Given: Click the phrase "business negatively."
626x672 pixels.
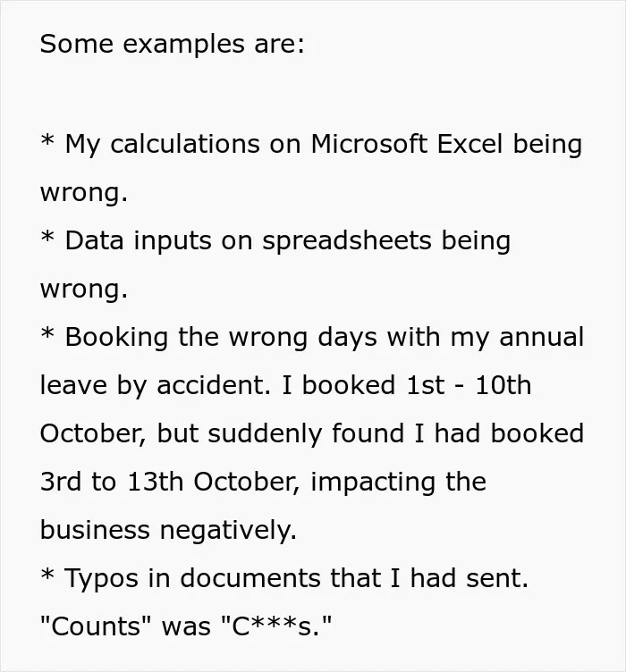Looking at the screenshot, I should [168, 531].
